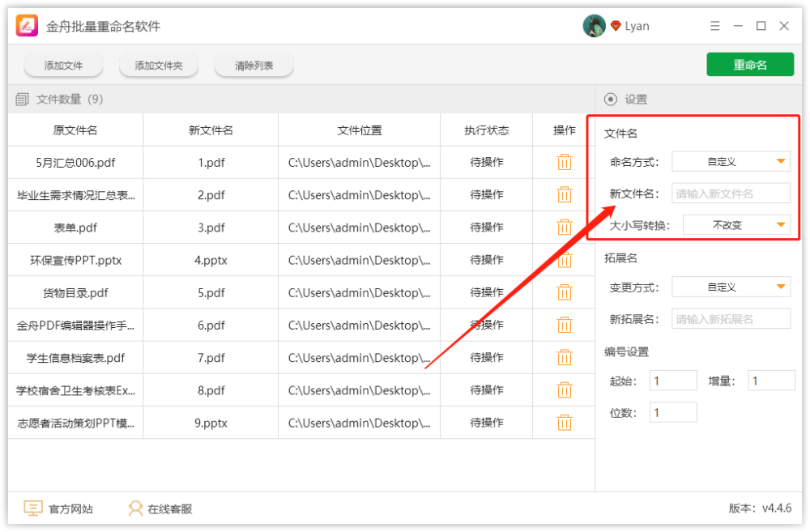The width and height of the screenshot is (810, 532).
Task: Open 在线客服 support link
Action: (160, 509)
